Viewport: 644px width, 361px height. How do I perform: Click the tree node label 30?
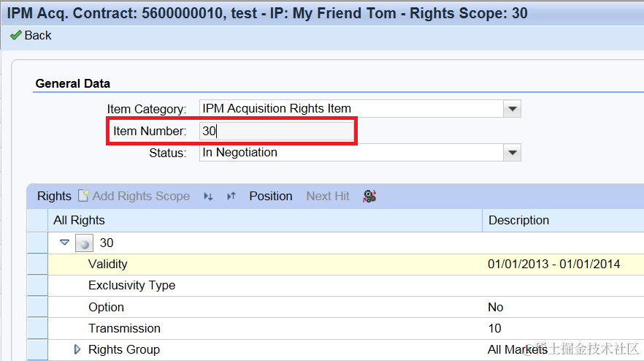(107, 243)
